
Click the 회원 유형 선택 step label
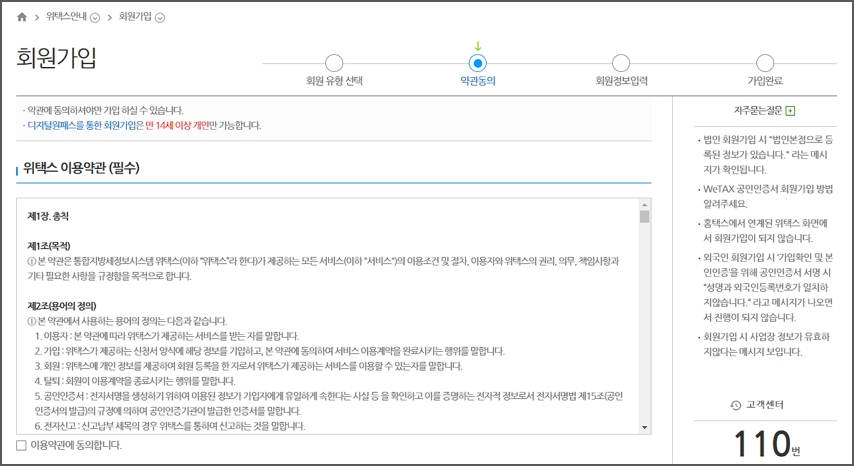(x=334, y=81)
